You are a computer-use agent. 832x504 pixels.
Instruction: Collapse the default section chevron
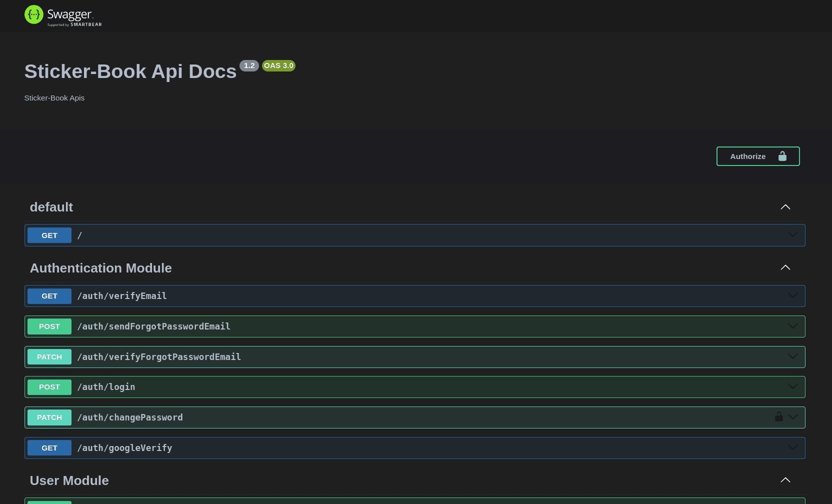785,207
